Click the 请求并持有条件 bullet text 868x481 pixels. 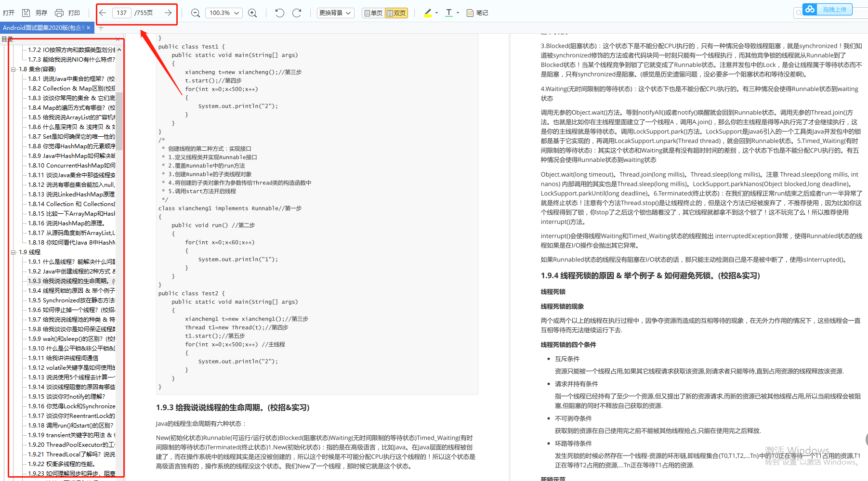[577, 384]
